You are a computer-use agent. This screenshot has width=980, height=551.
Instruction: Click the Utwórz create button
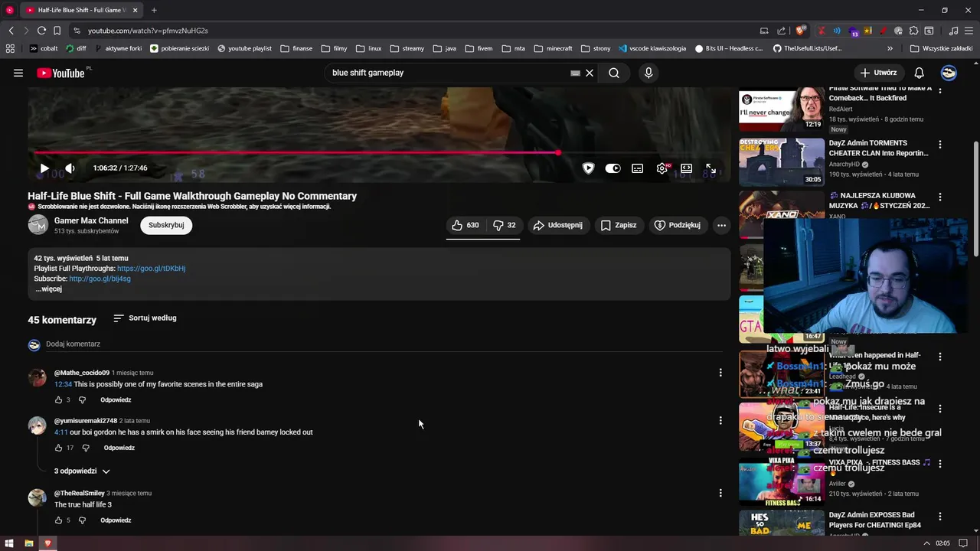pyautogui.click(x=878, y=73)
